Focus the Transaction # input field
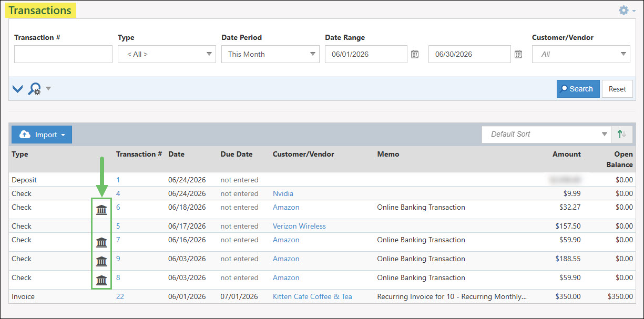This screenshot has width=644, height=319. (x=63, y=54)
